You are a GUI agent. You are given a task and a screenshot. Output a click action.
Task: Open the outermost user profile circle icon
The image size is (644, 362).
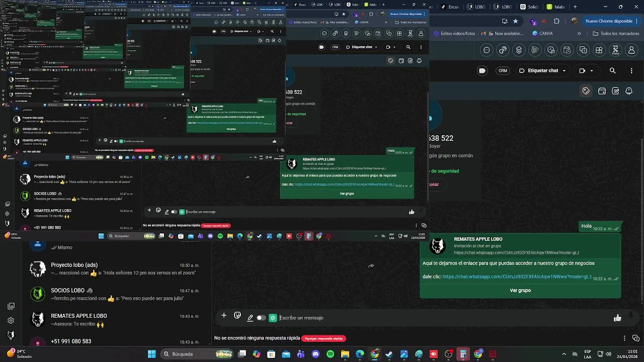pos(631,50)
